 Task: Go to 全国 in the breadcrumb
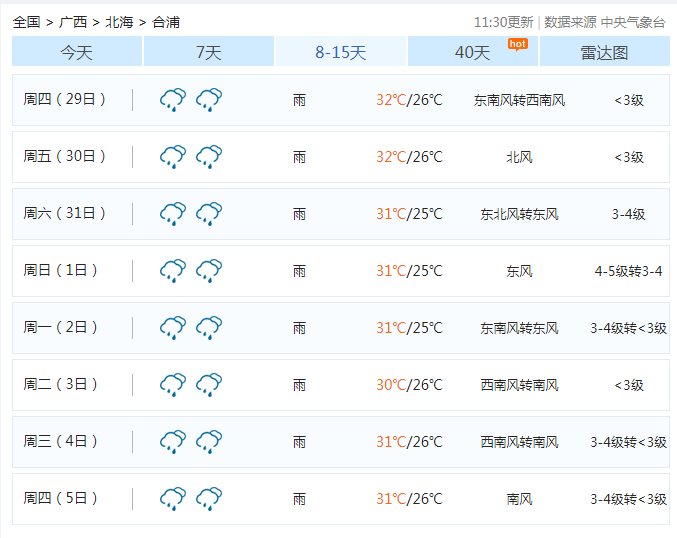click(26, 21)
